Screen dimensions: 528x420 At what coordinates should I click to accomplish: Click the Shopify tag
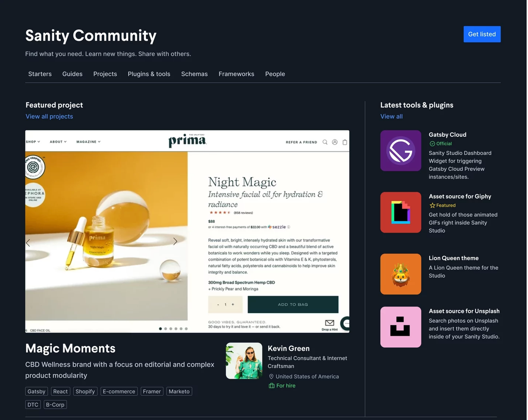point(85,391)
